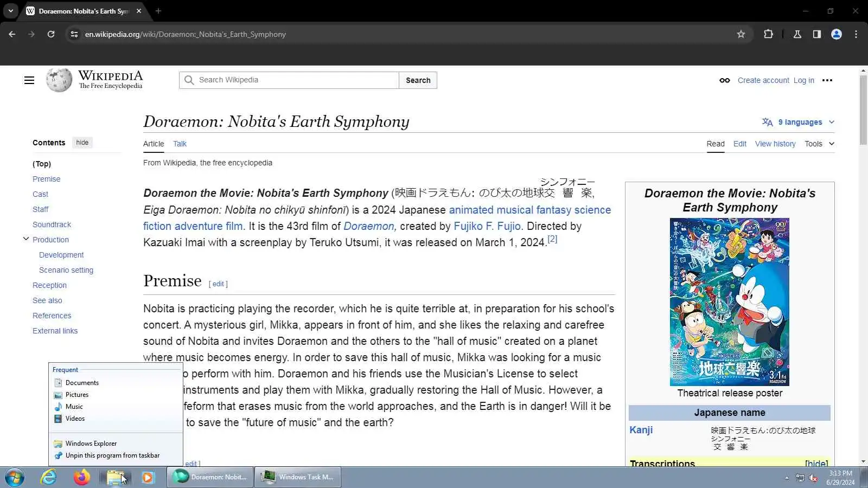
Task: Jump to Cast section
Action: pos(40,194)
